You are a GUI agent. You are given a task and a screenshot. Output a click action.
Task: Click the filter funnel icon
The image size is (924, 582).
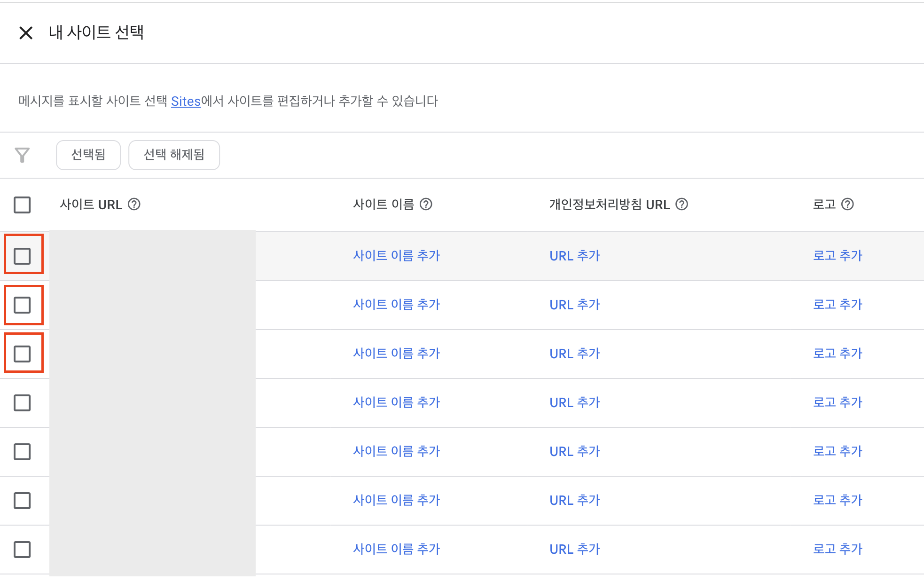[x=22, y=155]
